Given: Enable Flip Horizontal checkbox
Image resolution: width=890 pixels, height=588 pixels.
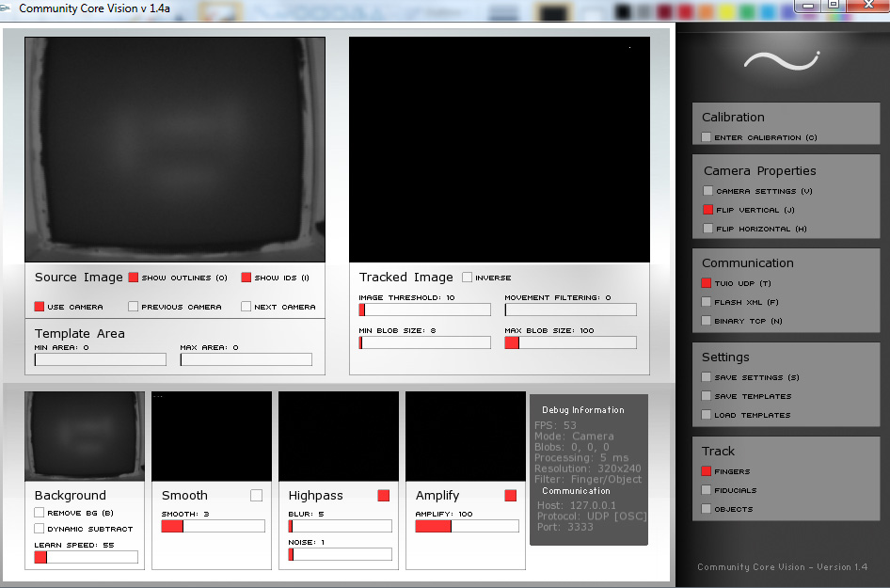Looking at the screenshot, I should pyautogui.click(x=707, y=229).
